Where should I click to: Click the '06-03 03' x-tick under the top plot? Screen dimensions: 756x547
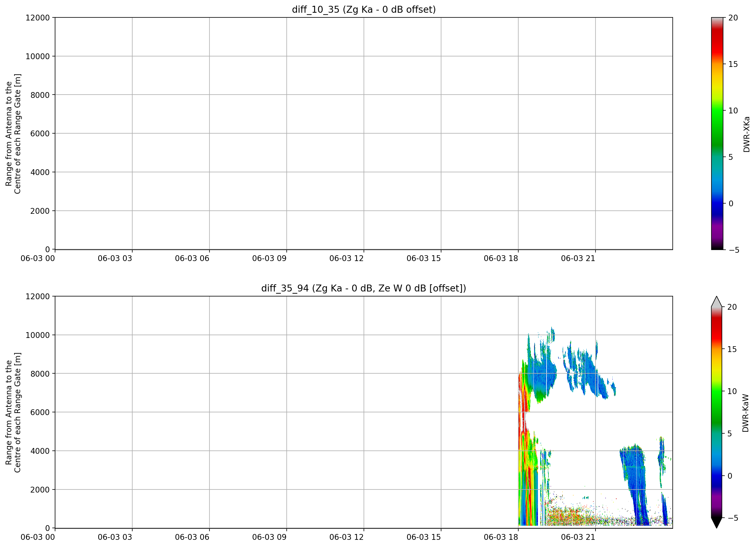click(115, 259)
